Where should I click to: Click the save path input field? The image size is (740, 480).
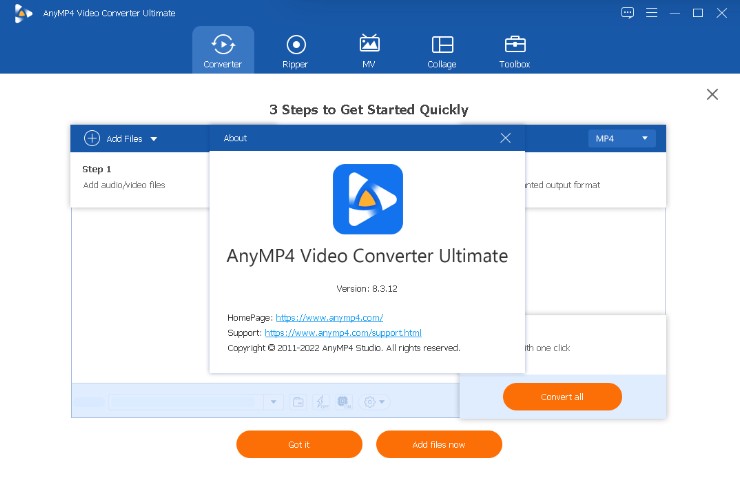click(x=186, y=402)
